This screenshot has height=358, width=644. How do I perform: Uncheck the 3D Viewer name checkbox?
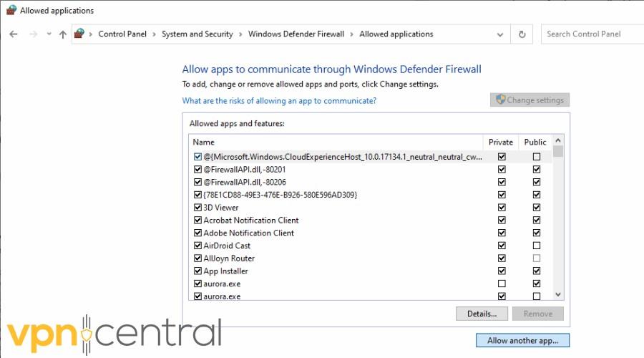pyautogui.click(x=197, y=208)
